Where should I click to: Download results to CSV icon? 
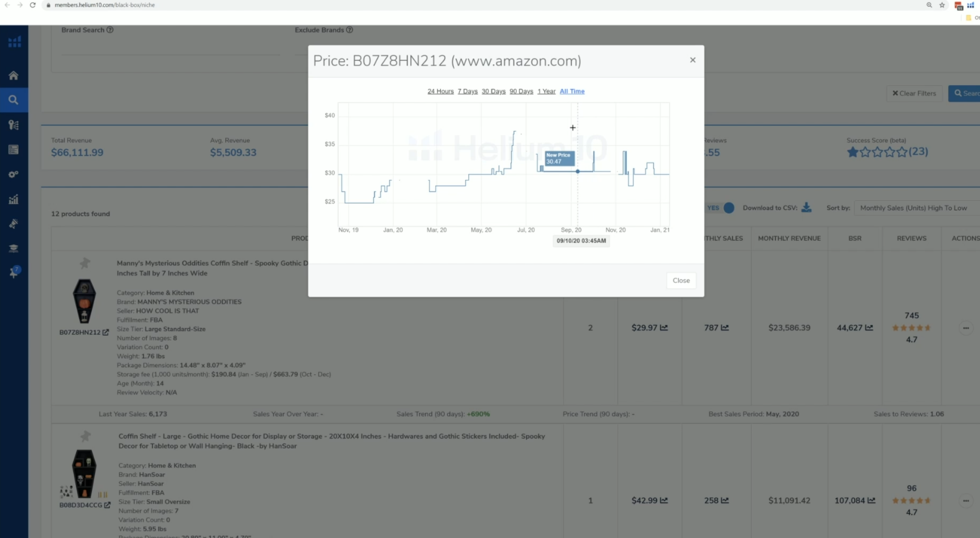pos(806,208)
